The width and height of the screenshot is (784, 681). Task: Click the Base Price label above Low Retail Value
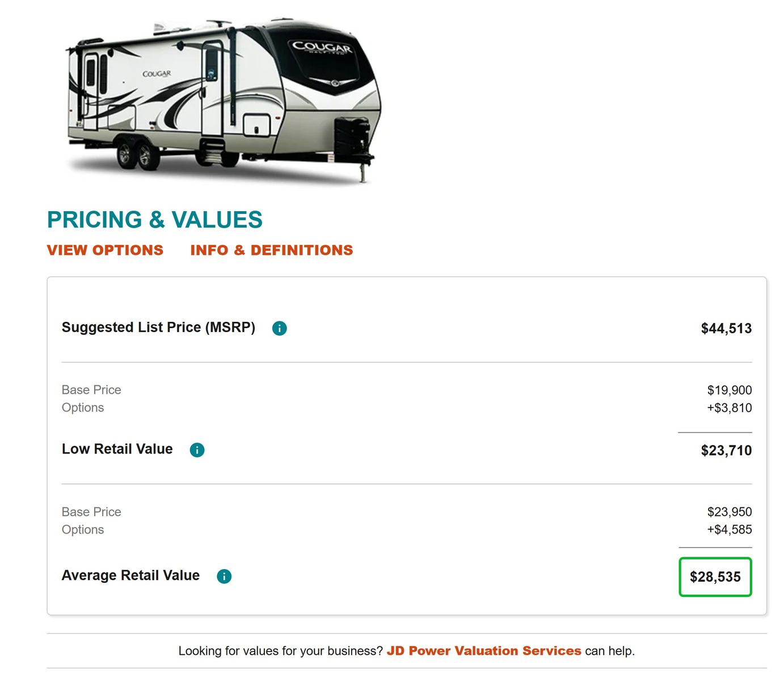pos(91,390)
